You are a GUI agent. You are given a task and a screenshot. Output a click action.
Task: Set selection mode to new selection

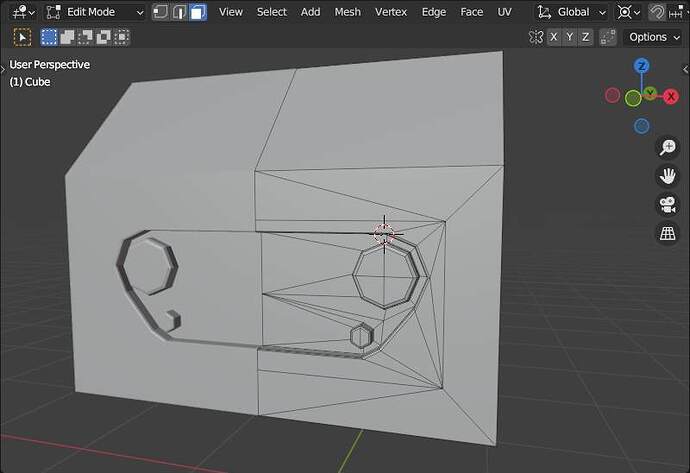click(49, 37)
